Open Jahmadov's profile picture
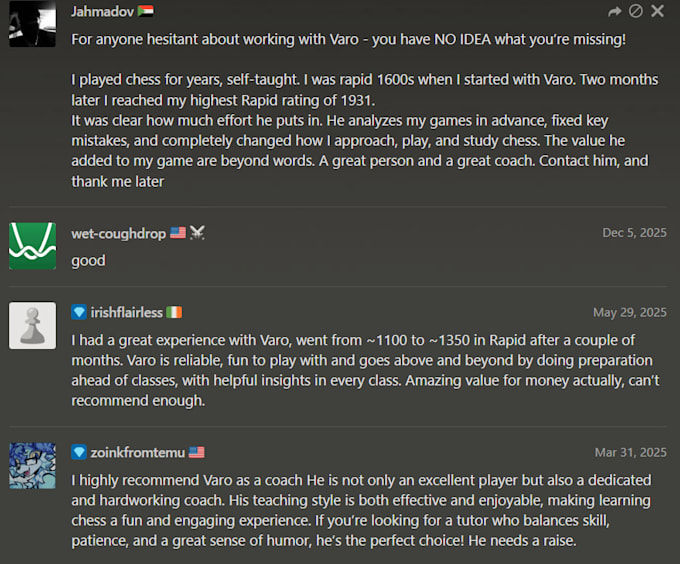The height and width of the screenshot is (564, 680). tap(33, 24)
